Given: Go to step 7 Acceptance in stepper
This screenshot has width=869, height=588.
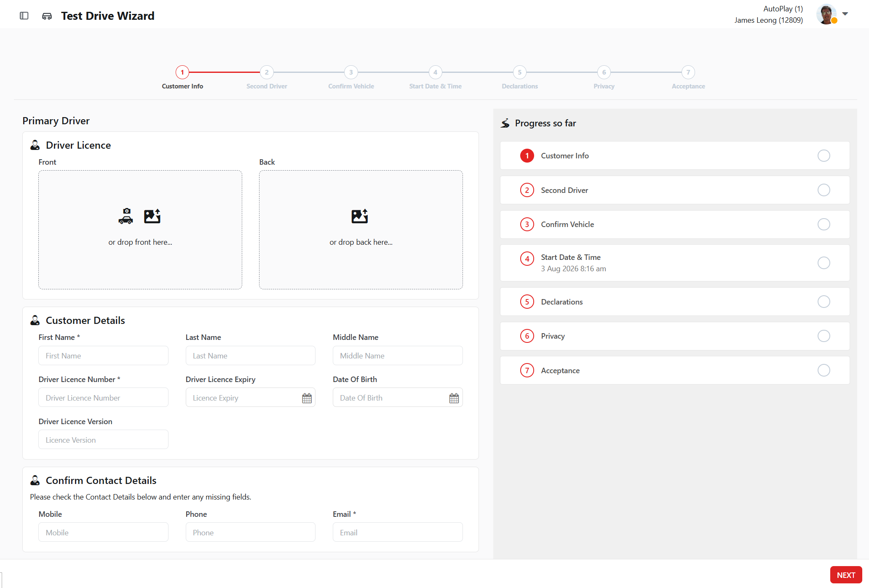Looking at the screenshot, I should coord(688,72).
